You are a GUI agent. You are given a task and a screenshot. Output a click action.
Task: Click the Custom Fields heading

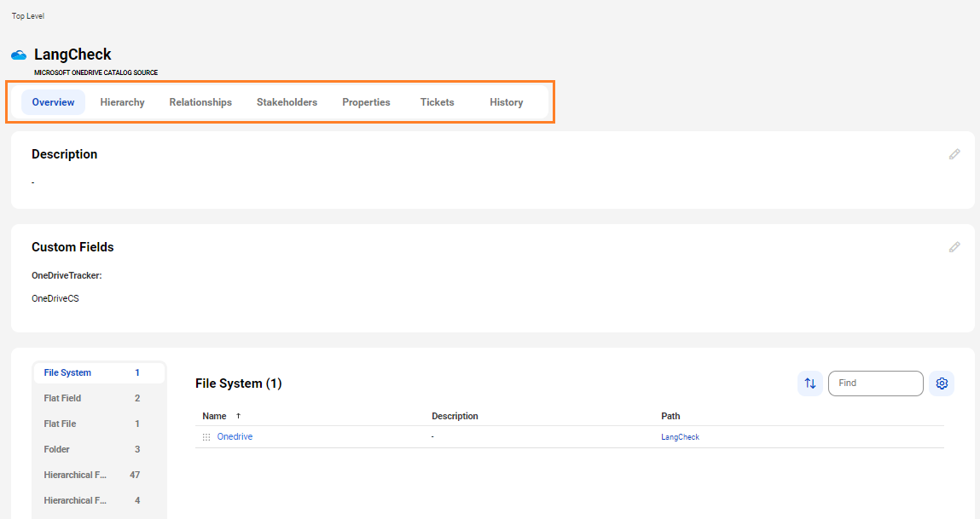click(x=72, y=247)
